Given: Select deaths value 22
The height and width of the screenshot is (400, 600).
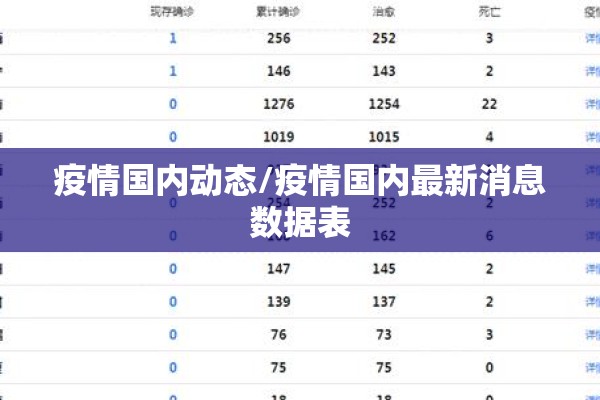Looking at the screenshot, I should click(x=489, y=104).
